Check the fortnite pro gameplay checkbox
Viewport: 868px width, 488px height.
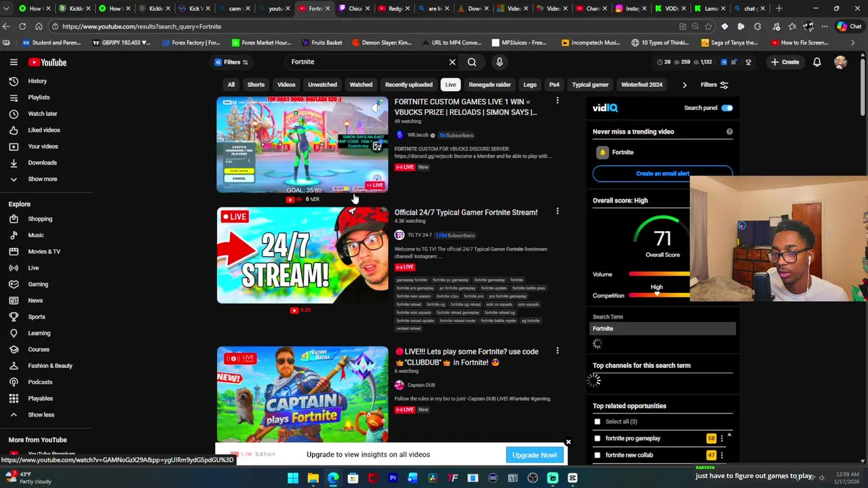597,439
